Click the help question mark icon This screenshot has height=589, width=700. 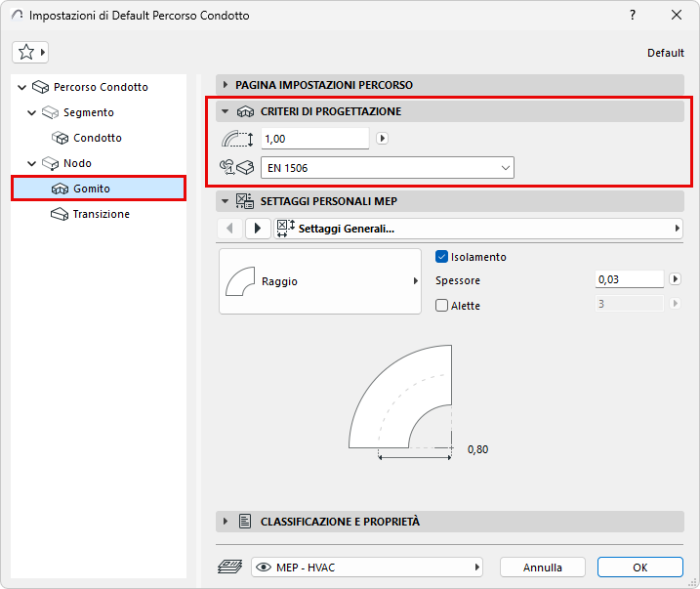coord(633,15)
